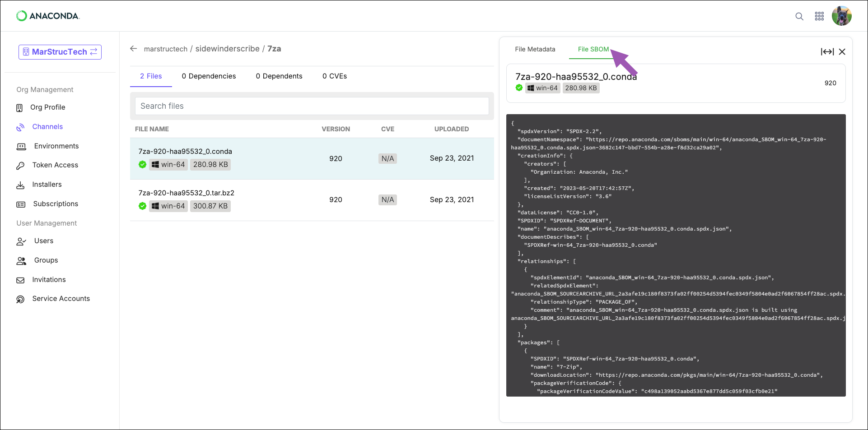This screenshot has height=430, width=868.
Task: Click the Search files input
Action: pyautogui.click(x=312, y=106)
